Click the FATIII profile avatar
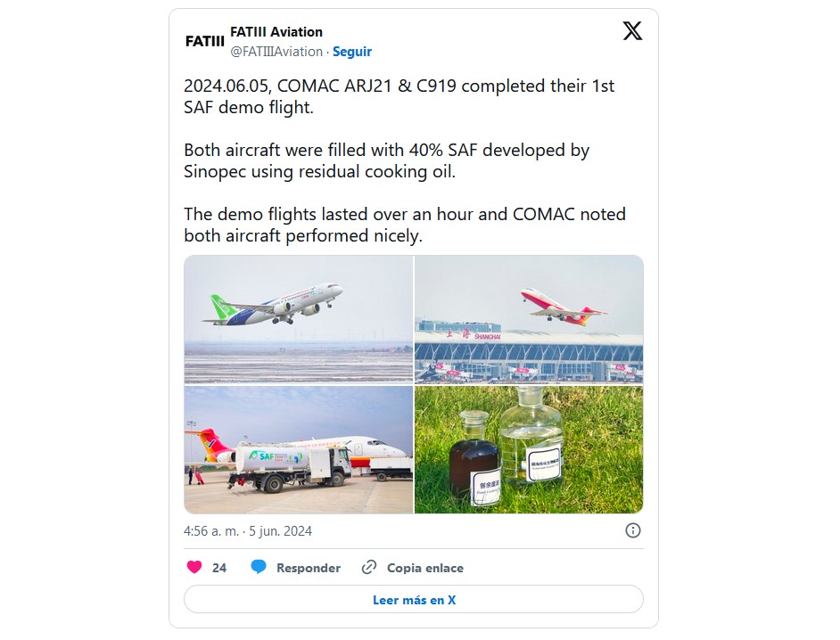This screenshot has width=840, height=640. [204, 41]
